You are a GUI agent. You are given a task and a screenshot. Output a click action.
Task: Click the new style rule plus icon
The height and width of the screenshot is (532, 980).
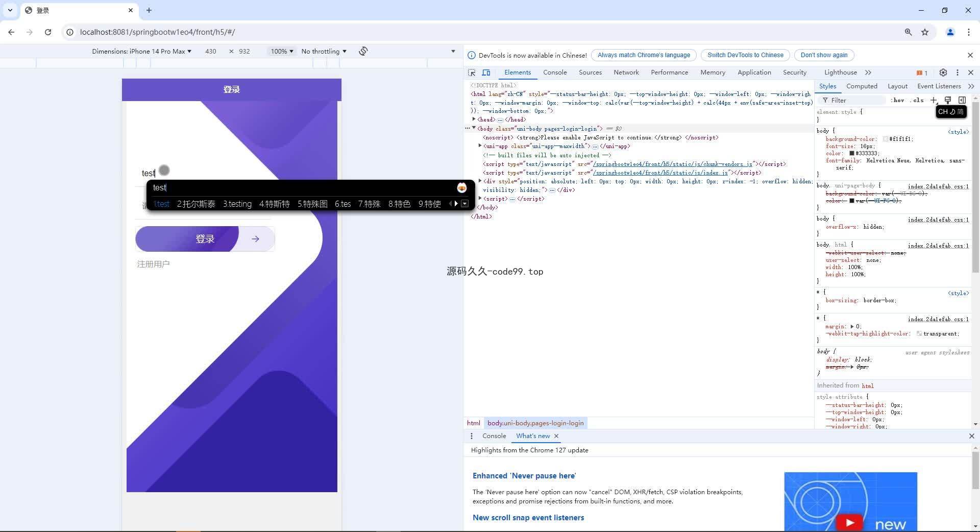point(934,100)
